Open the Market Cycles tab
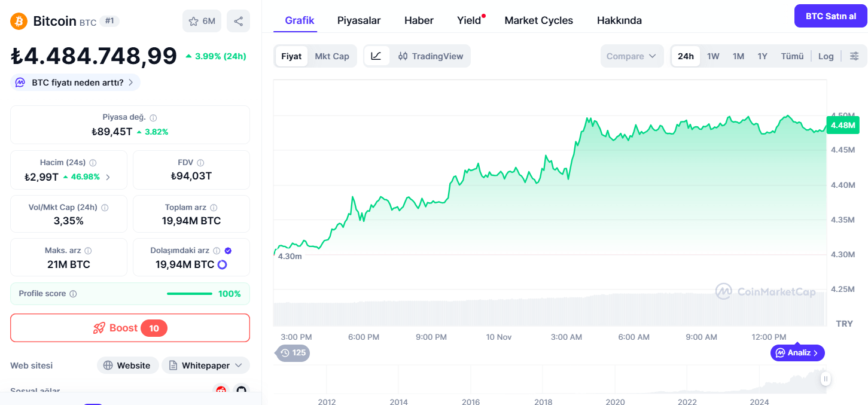 click(538, 20)
